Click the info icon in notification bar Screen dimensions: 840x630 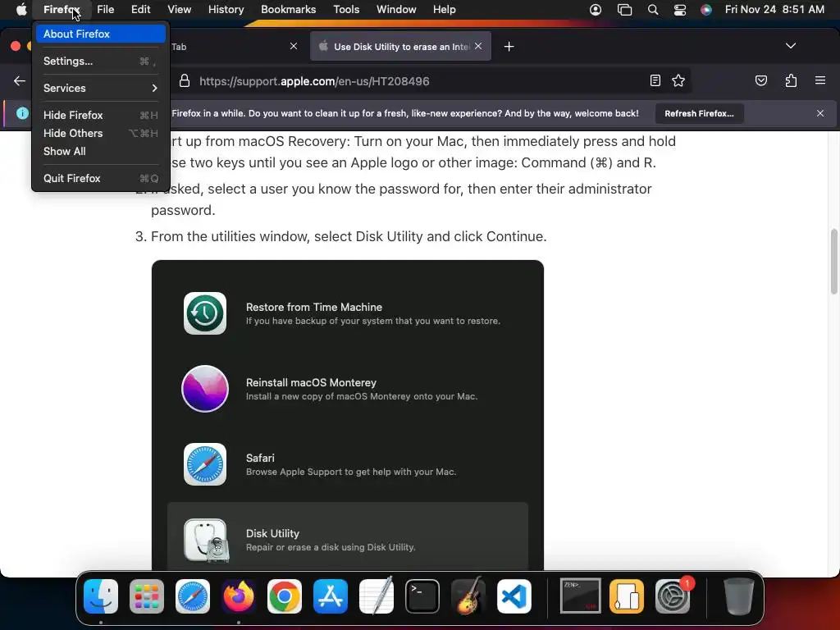pos(22,113)
